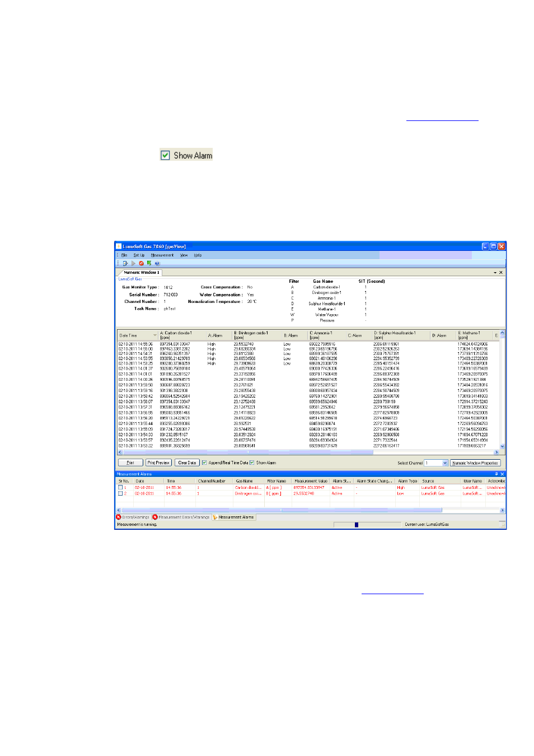Open the Measurement menu

pos(162,255)
